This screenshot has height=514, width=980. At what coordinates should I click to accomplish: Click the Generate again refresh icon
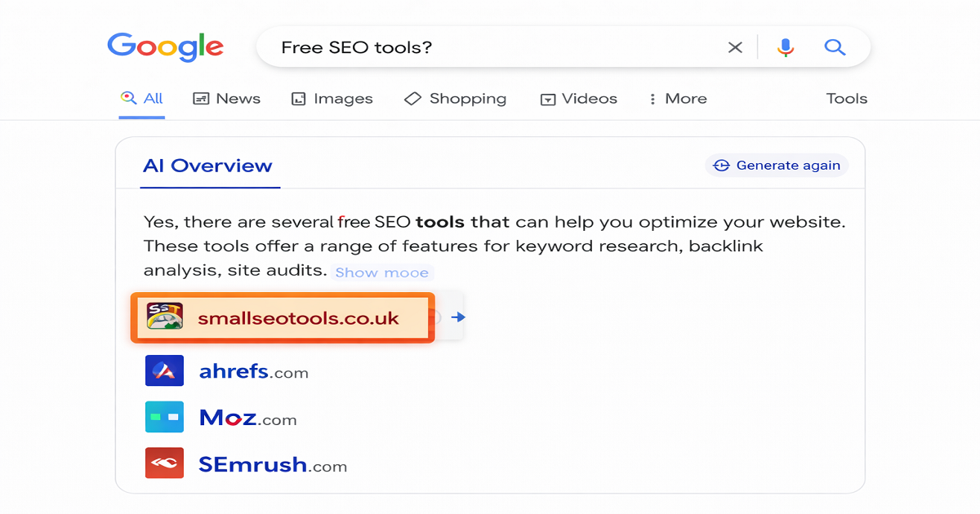click(720, 165)
